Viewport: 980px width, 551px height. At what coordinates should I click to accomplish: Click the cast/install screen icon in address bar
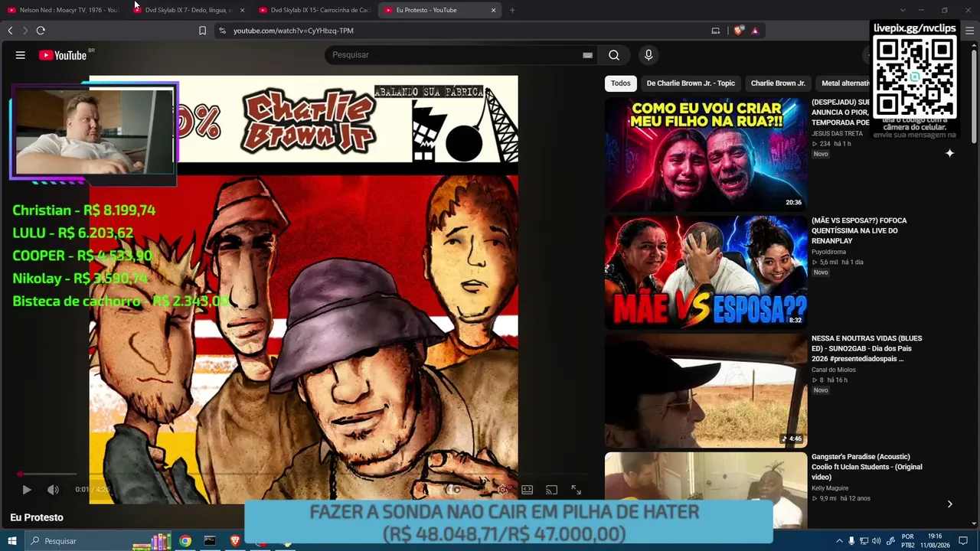coord(716,31)
